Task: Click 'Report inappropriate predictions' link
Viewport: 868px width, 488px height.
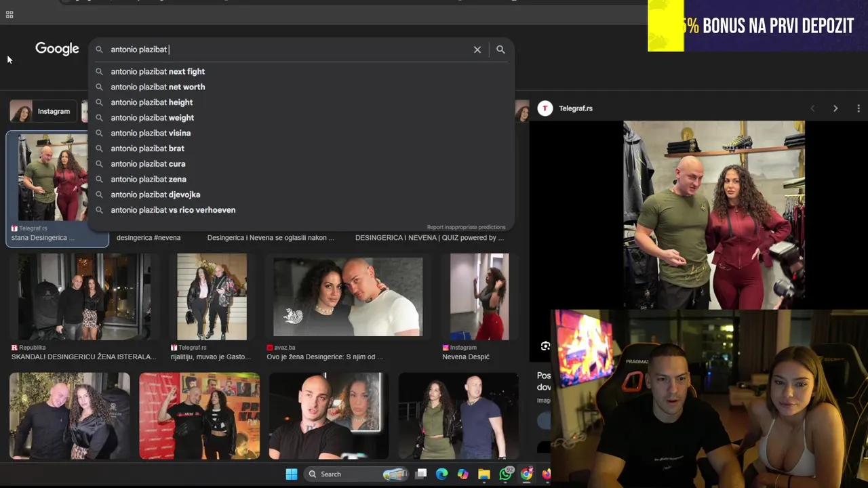Action: (466, 227)
